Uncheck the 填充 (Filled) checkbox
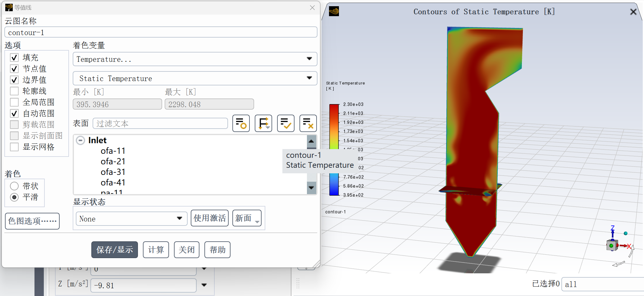 point(14,57)
